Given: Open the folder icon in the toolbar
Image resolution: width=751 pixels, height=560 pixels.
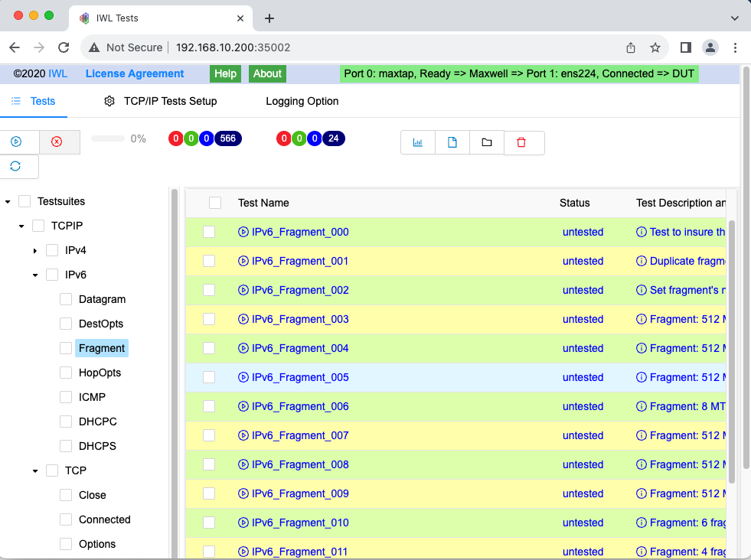Looking at the screenshot, I should pyautogui.click(x=486, y=142).
